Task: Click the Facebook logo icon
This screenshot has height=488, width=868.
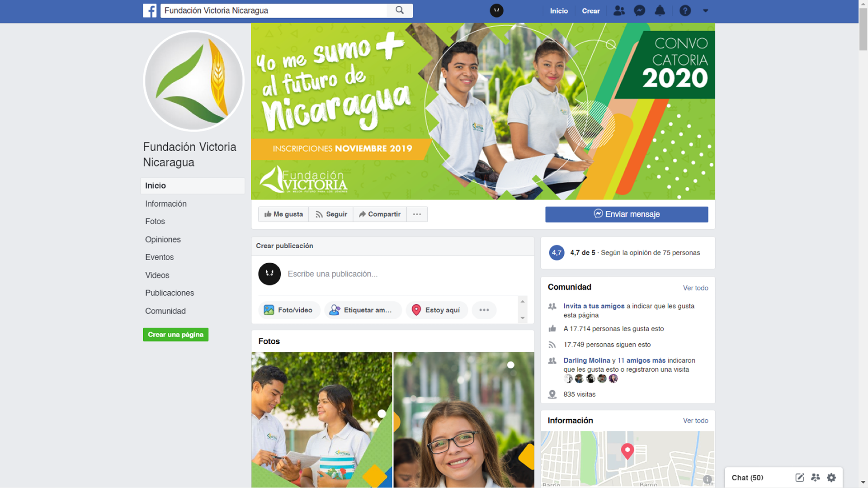Action: pos(150,10)
